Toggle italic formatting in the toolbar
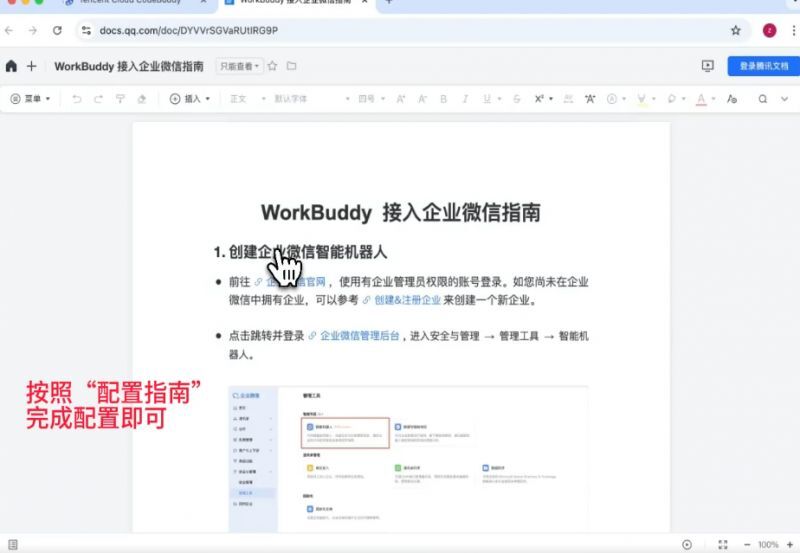 (465, 99)
